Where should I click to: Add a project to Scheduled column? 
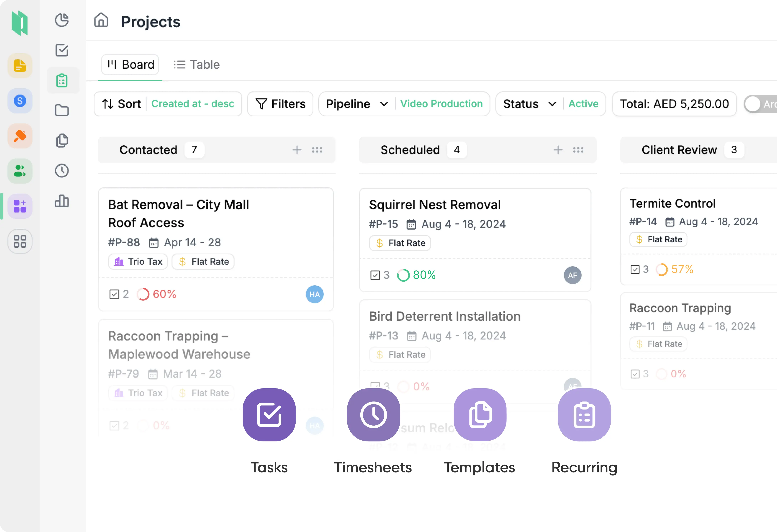coord(558,150)
